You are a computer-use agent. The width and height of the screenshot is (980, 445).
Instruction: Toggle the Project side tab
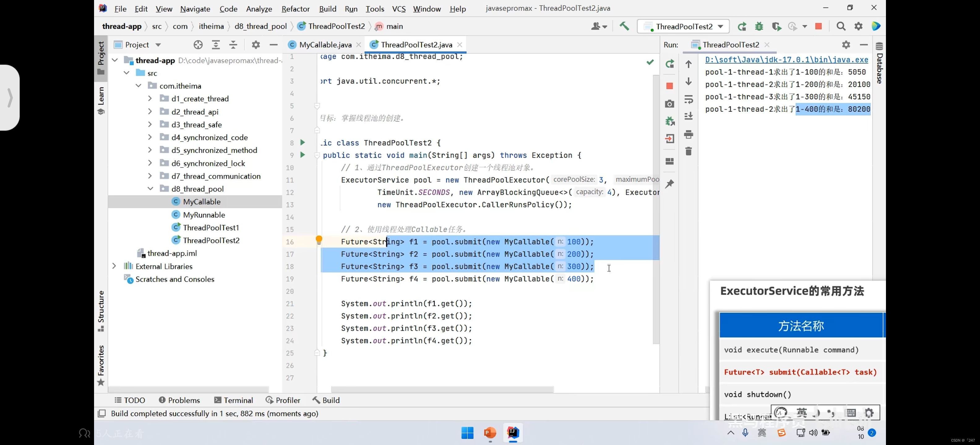point(101,58)
